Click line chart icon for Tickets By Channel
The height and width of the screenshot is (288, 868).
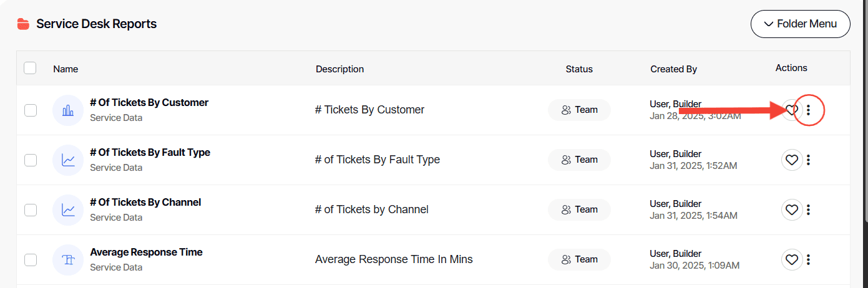68,210
